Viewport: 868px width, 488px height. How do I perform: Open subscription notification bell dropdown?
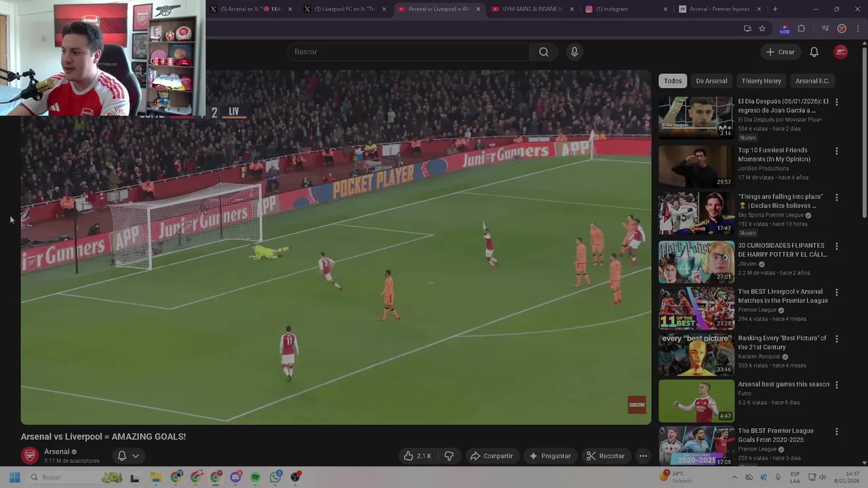coord(128,456)
